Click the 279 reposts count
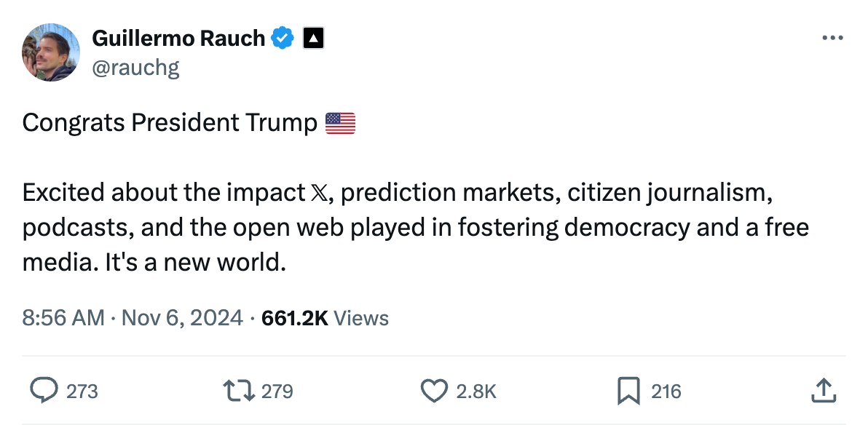 pyautogui.click(x=277, y=392)
